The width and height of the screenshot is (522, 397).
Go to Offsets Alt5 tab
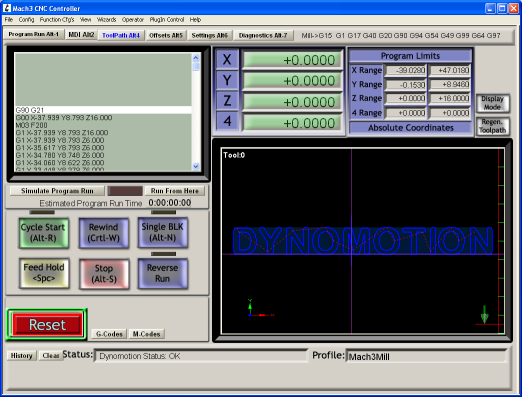pyautogui.click(x=166, y=35)
